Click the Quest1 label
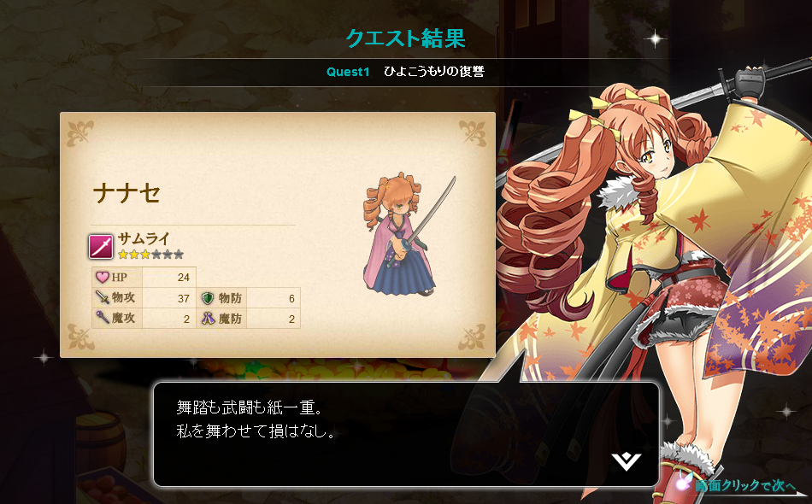Image resolution: width=812 pixels, height=504 pixels. [348, 72]
